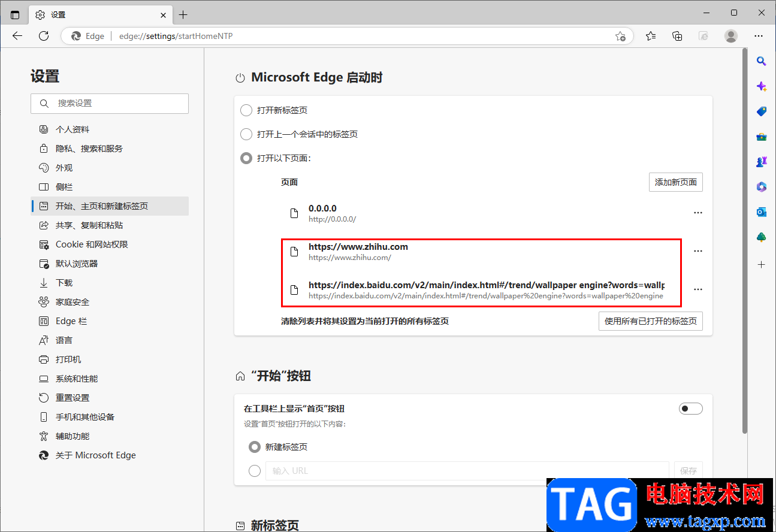
Task: Click the Internet Explorer mode icon
Action: click(704, 36)
